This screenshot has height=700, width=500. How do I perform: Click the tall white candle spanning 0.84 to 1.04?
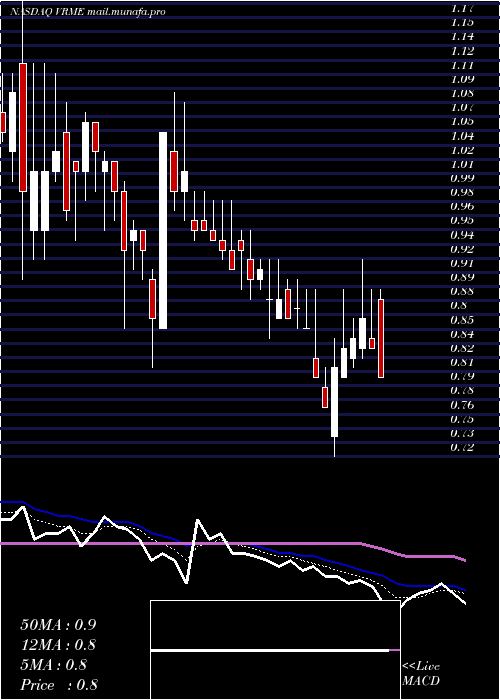pyautogui.click(x=163, y=230)
